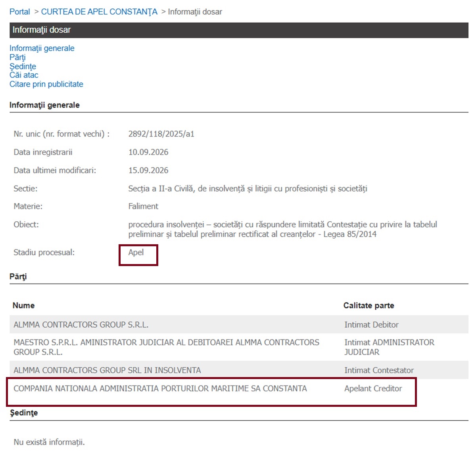Viewport: 476px width, 454px height.
Task: Select the Intimat Contestator party role
Action: pyautogui.click(x=379, y=370)
